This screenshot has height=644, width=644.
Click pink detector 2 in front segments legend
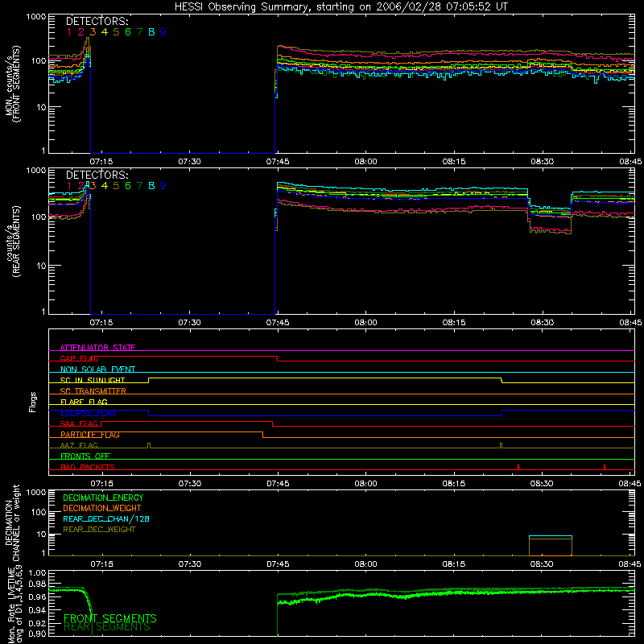(x=81, y=32)
